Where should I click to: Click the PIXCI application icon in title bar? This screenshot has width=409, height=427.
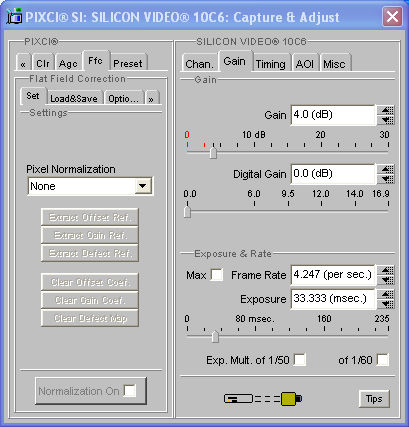14,16
